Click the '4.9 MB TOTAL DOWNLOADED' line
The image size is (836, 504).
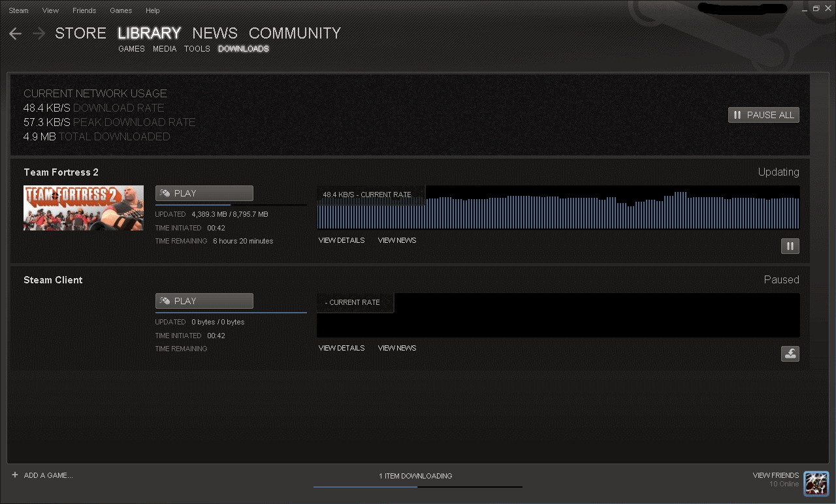pos(97,136)
